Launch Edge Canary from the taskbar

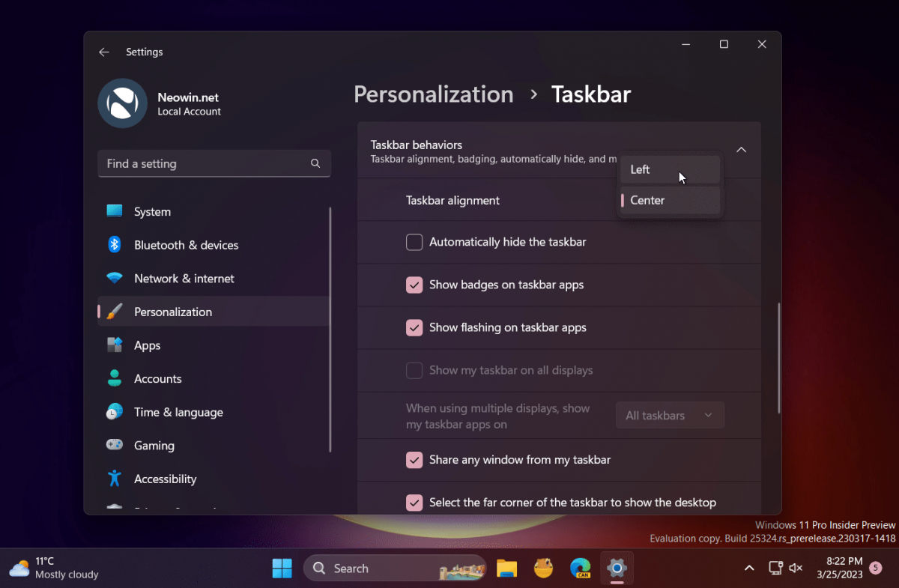580,569
